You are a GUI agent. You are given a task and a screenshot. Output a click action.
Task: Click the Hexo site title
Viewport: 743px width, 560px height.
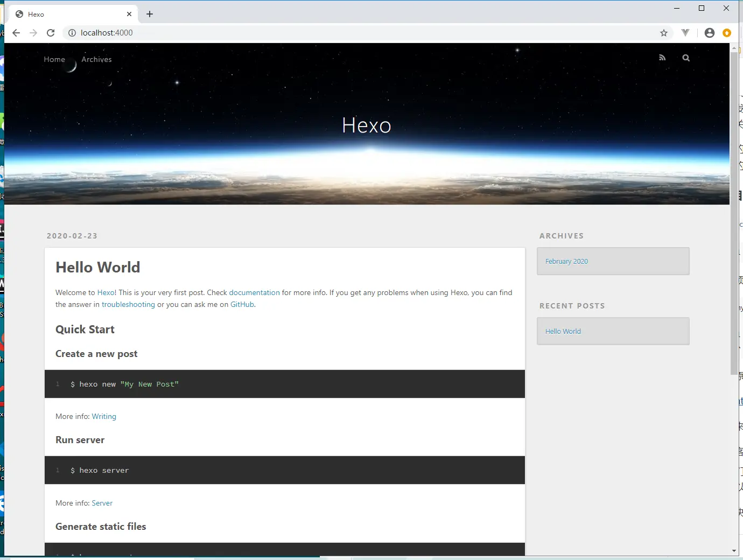point(367,125)
